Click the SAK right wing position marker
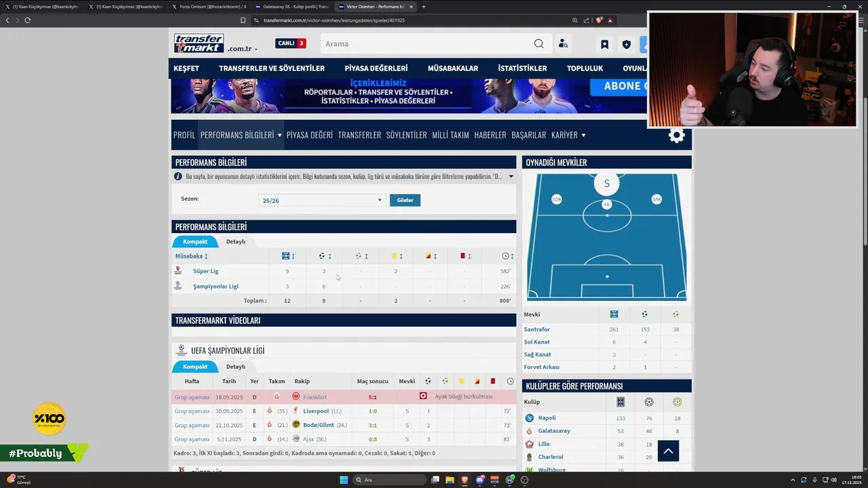 click(x=656, y=199)
